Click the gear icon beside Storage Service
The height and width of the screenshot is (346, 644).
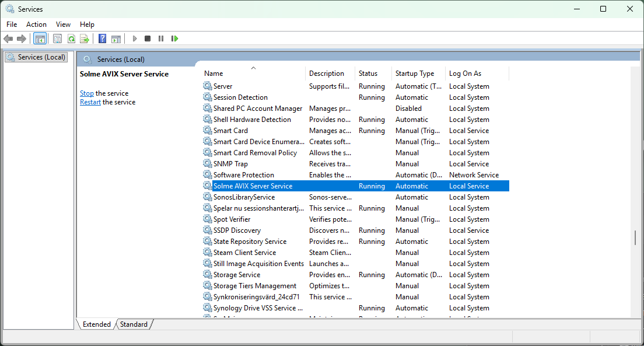pyautogui.click(x=208, y=274)
